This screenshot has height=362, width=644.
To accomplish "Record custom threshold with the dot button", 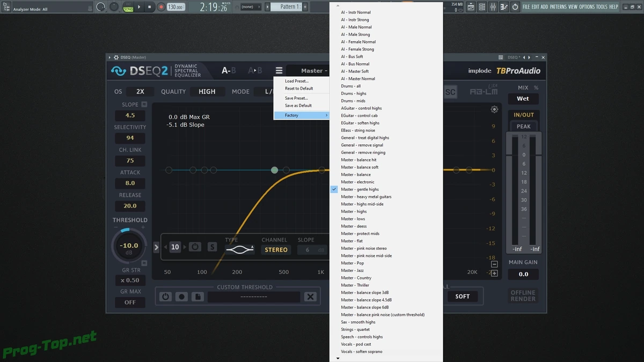I will coord(181,297).
